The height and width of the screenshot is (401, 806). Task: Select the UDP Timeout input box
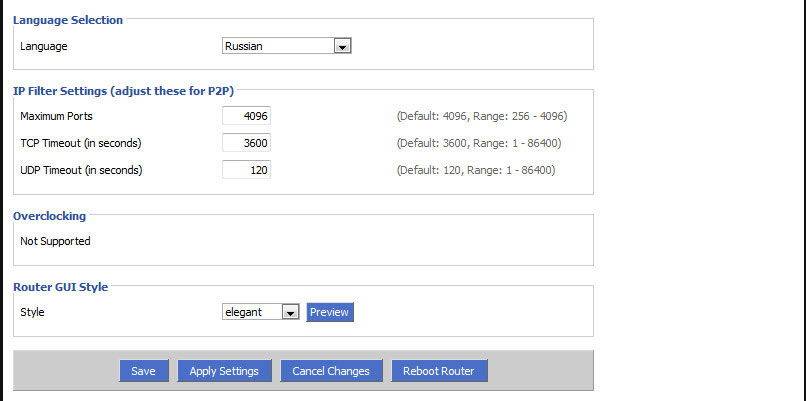[x=246, y=170]
